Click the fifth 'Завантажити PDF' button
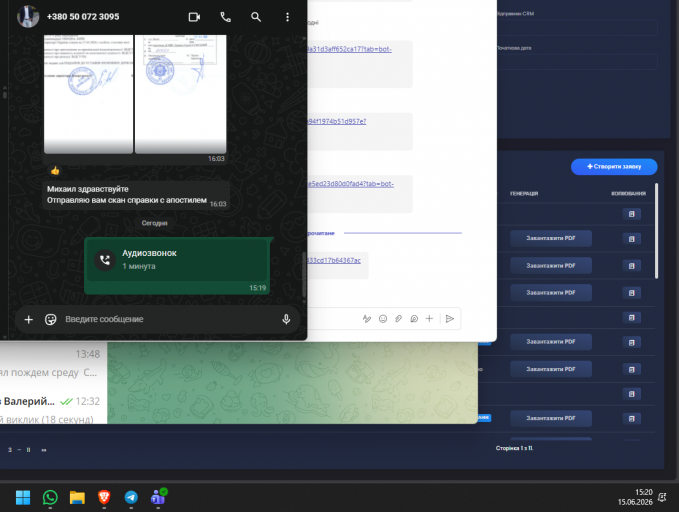This screenshot has height=512, width=679. (x=551, y=369)
